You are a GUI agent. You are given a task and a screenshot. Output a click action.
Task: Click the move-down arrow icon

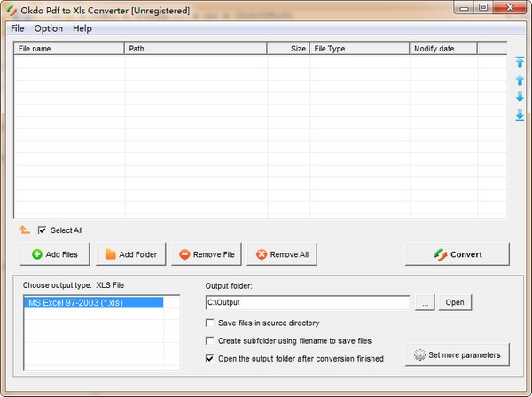(x=520, y=97)
